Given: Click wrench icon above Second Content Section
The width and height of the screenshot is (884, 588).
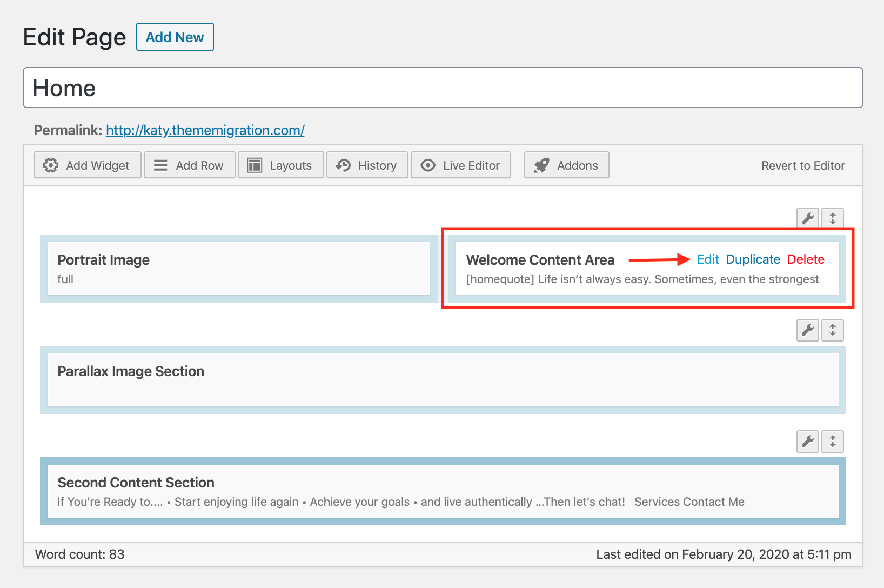Looking at the screenshot, I should pyautogui.click(x=808, y=442).
